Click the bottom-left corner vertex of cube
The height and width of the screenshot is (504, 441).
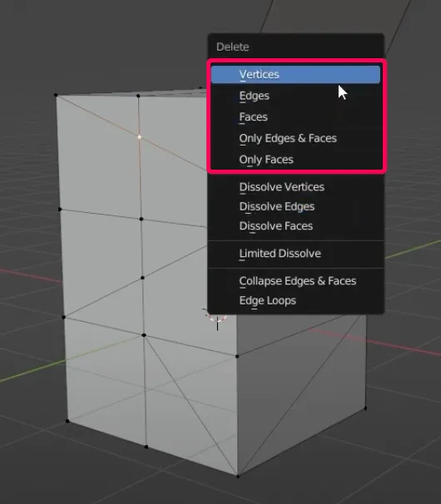[x=67, y=421]
